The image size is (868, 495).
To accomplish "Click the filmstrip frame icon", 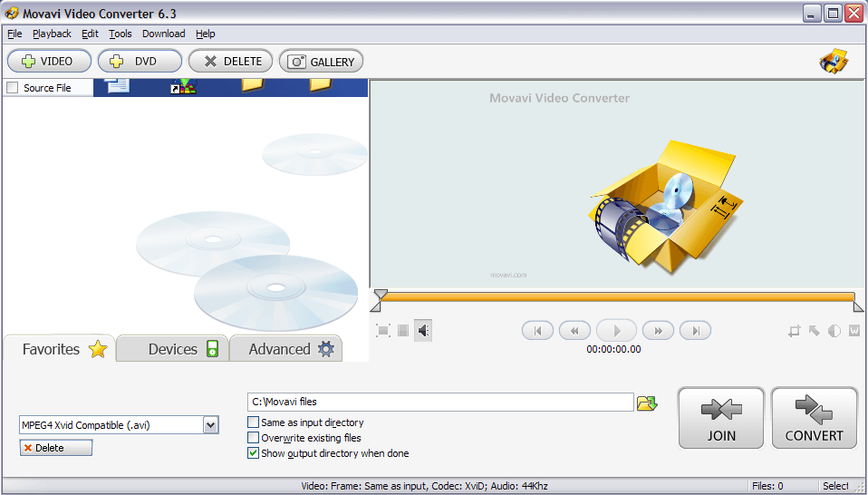I will 403,331.
